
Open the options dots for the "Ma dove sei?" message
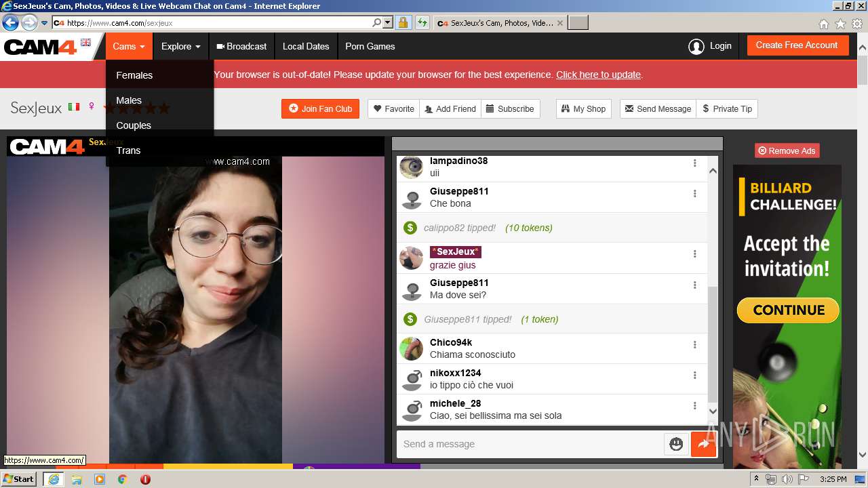pos(694,285)
